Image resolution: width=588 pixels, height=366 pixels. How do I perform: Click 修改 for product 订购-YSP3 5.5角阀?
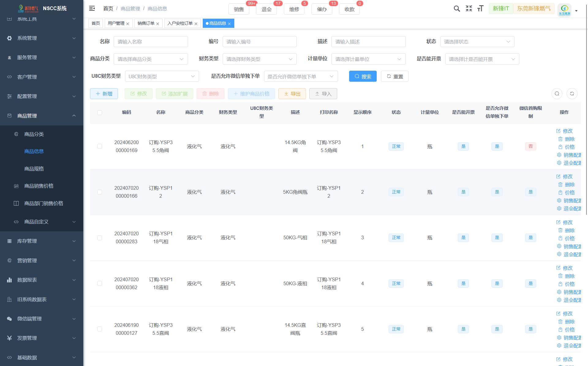pos(564,131)
